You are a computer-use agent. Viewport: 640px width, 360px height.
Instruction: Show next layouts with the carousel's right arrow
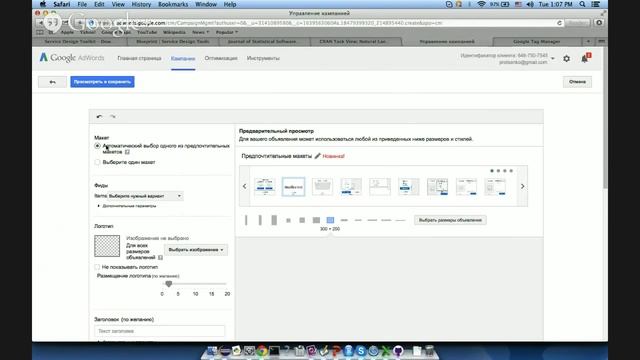coord(522,187)
